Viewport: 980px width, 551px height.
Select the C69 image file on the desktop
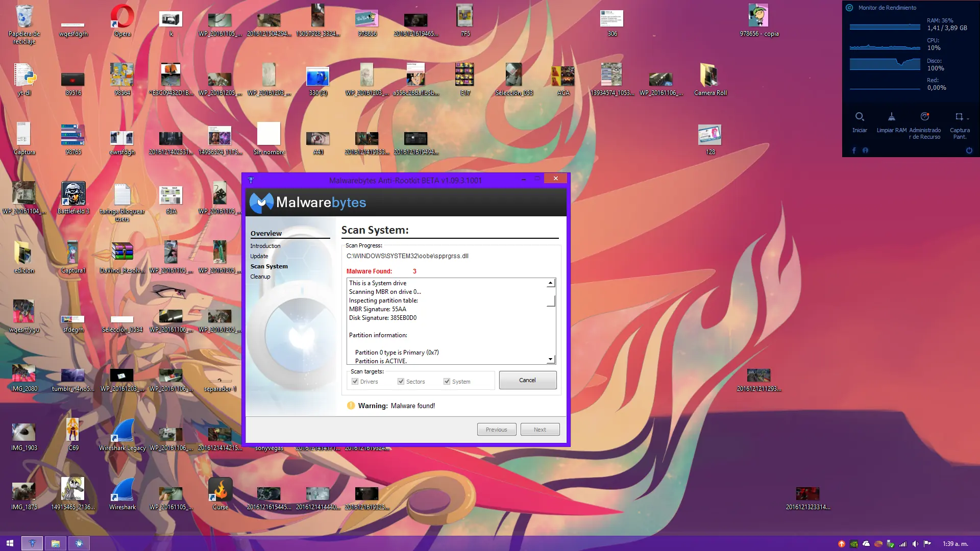[x=73, y=435]
